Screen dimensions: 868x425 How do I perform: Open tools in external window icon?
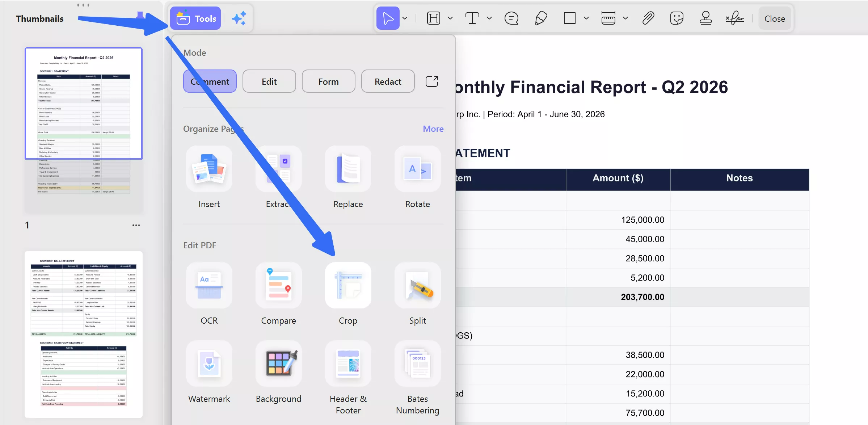click(432, 81)
